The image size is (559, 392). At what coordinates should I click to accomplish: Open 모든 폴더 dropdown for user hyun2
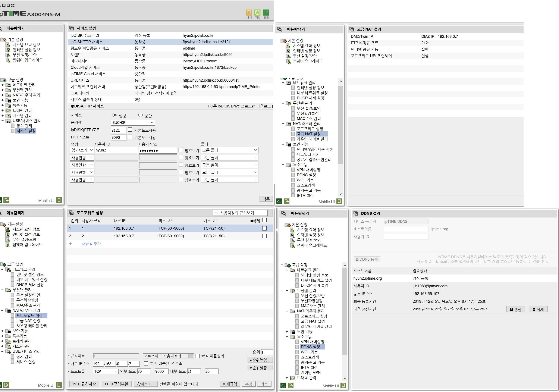click(229, 150)
